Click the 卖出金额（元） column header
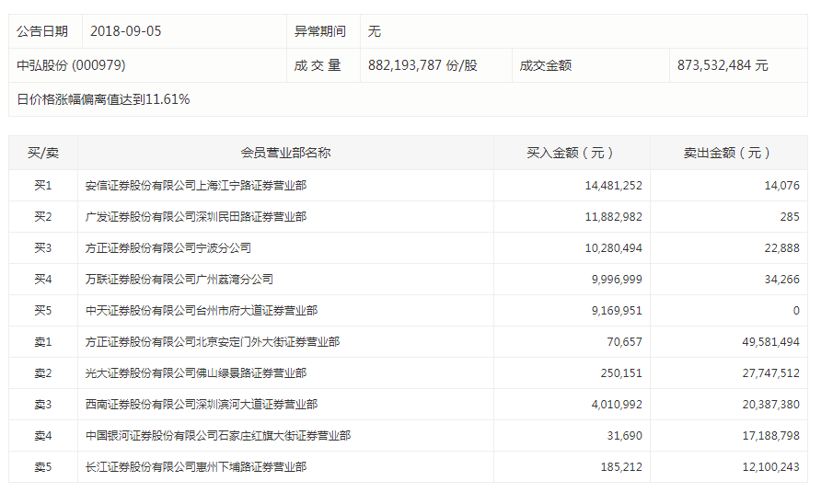The width and height of the screenshot is (821, 504). [x=729, y=153]
